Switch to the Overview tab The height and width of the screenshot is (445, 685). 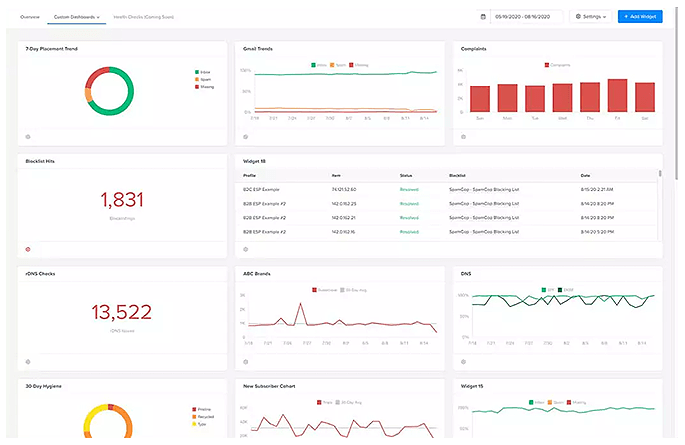point(30,17)
